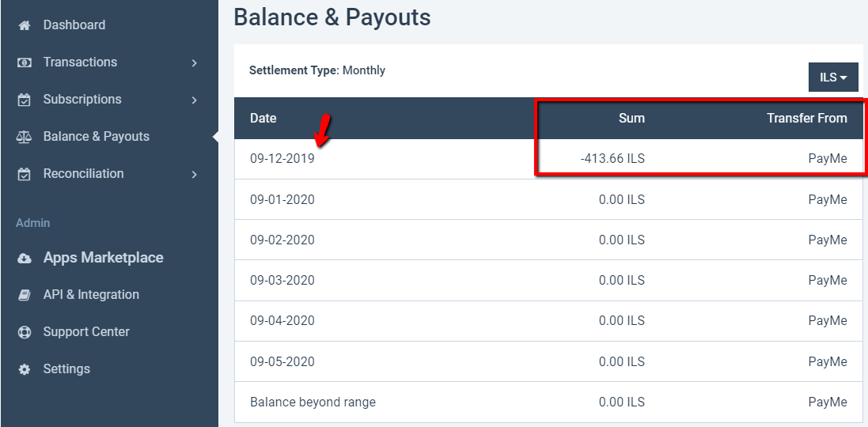Click the Transfer From column header
Image resolution: width=868 pixels, height=427 pixels.
tap(806, 118)
